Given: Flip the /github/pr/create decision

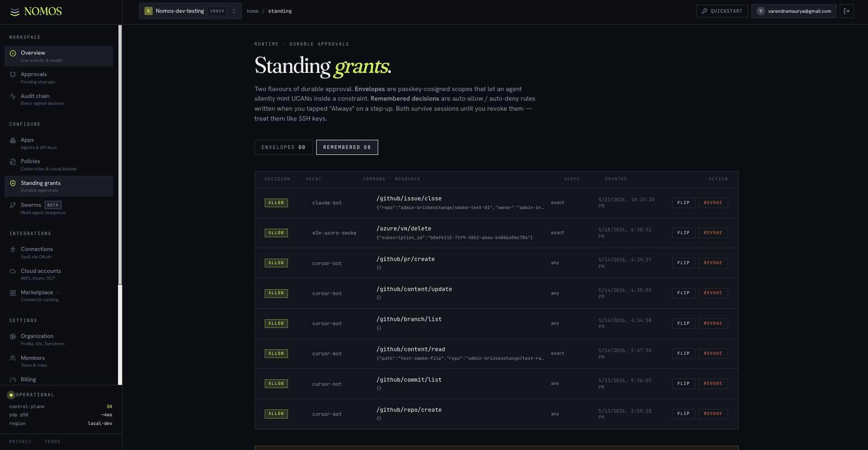Looking at the screenshot, I should point(683,263).
